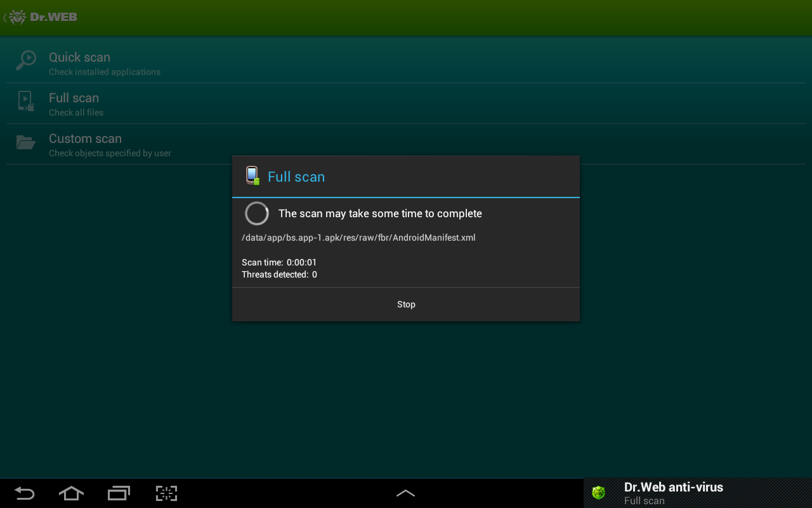
Task: Select Full scan list entry
Action: 406,104
